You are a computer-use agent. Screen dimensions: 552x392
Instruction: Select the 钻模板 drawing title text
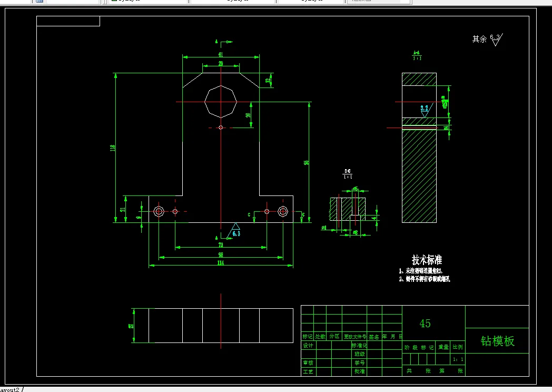pyautogui.click(x=497, y=341)
